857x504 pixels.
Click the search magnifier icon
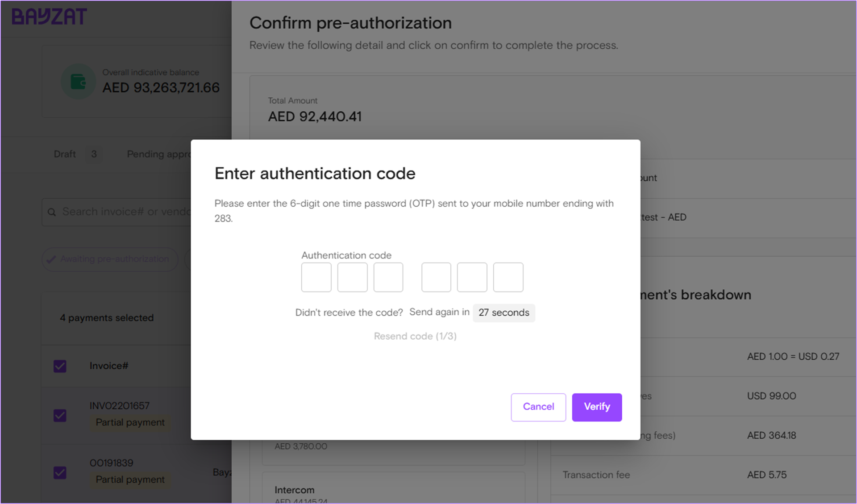(x=52, y=212)
